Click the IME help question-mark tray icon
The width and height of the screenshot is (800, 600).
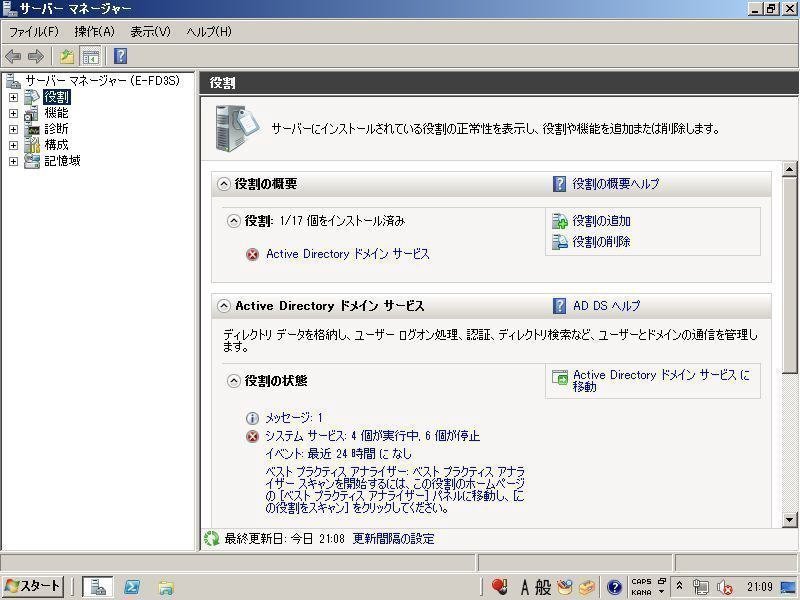[x=615, y=587]
